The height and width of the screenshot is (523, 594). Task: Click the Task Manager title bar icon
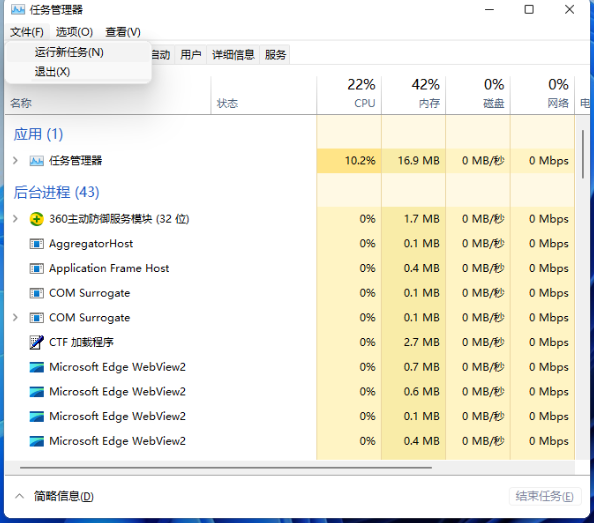coord(18,9)
